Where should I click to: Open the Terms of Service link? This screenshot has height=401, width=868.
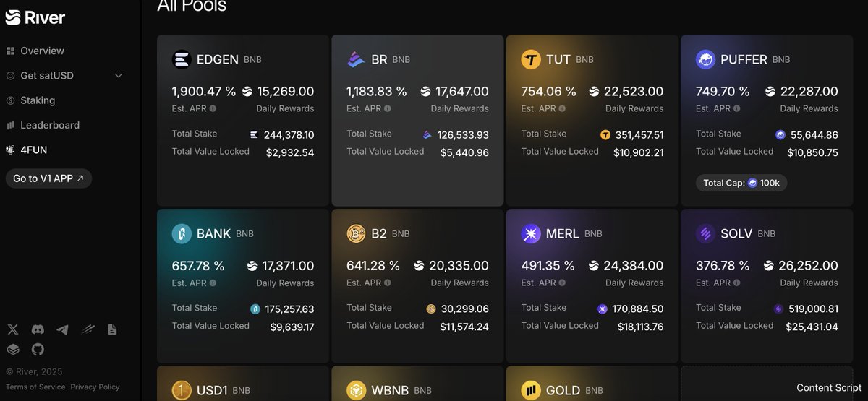35,387
